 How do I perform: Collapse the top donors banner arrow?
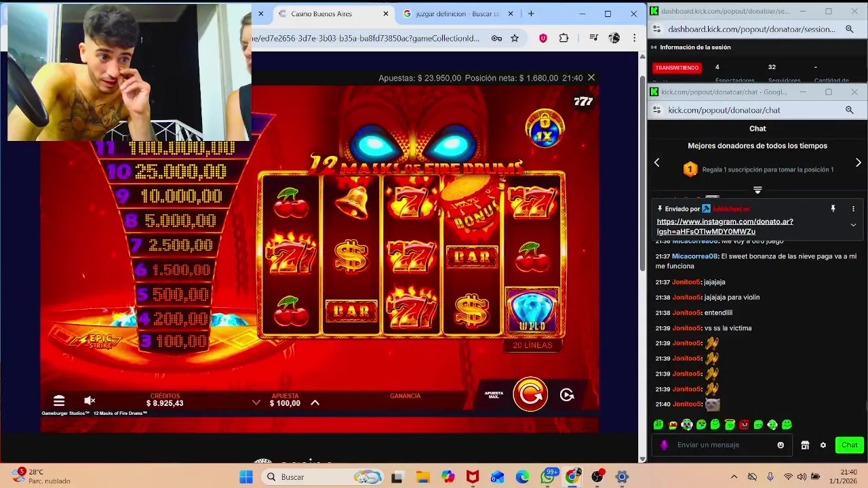(x=757, y=190)
